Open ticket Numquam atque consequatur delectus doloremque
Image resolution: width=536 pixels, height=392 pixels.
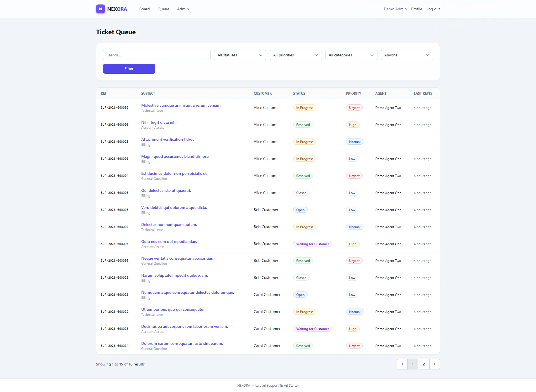point(188,292)
